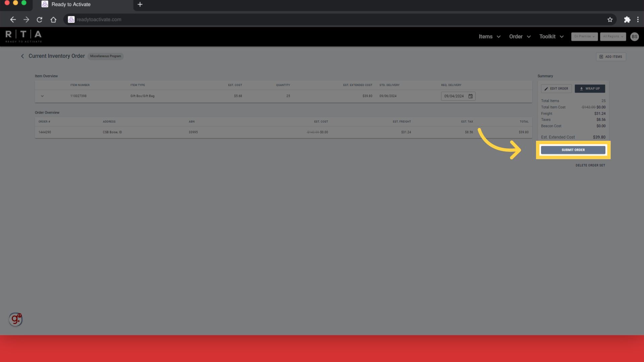Bookmark page with star icon
The height and width of the screenshot is (362, 644).
pyautogui.click(x=610, y=20)
